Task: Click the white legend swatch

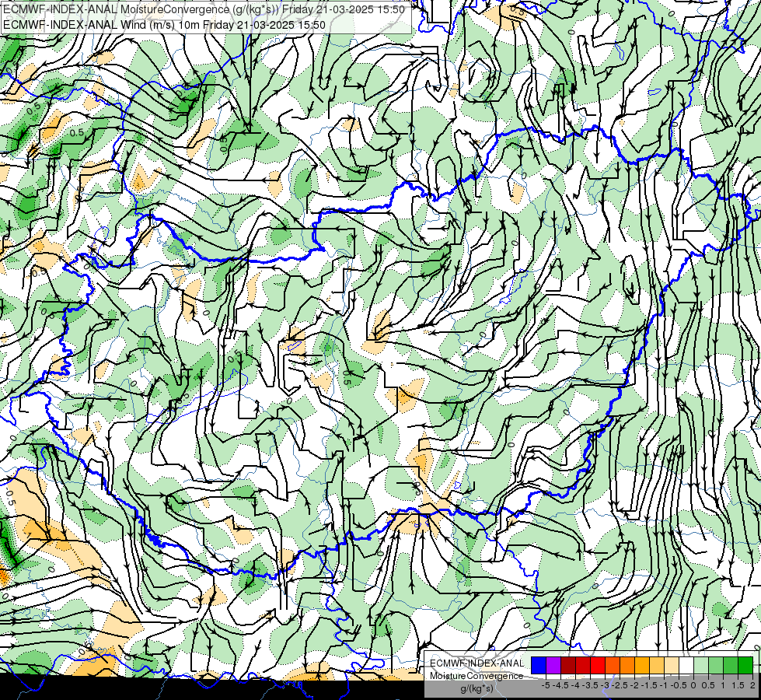Action: [686, 665]
